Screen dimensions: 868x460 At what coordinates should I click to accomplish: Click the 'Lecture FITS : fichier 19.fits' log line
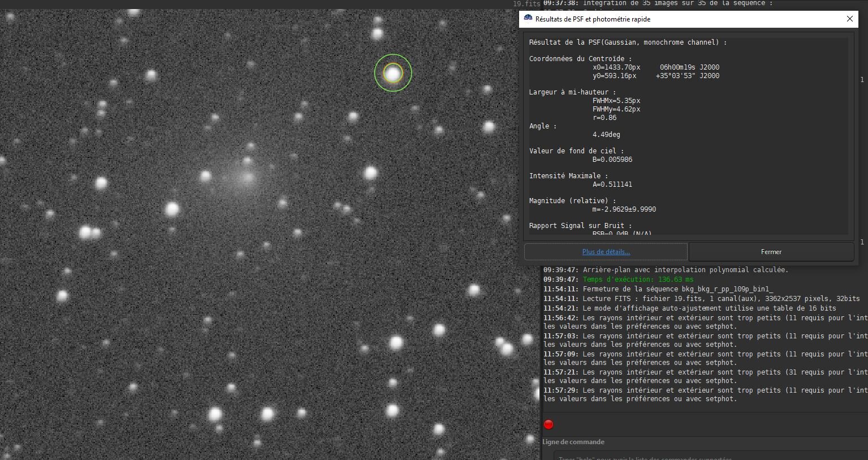coord(701,299)
